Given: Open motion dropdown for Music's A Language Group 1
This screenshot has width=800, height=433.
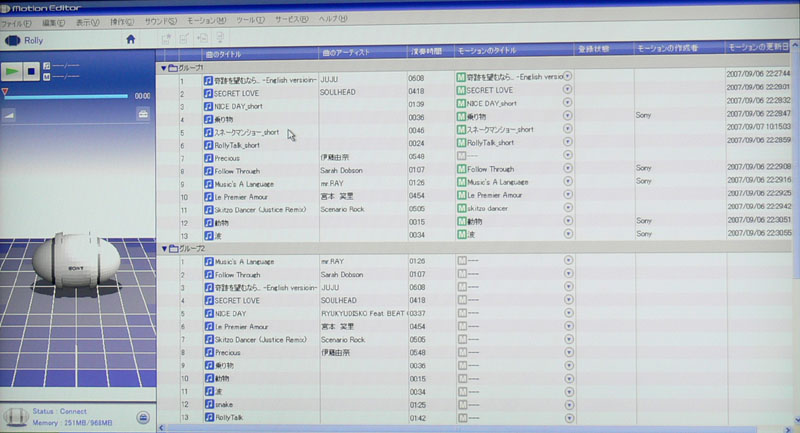Looking at the screenshot, I should (568, 181).
